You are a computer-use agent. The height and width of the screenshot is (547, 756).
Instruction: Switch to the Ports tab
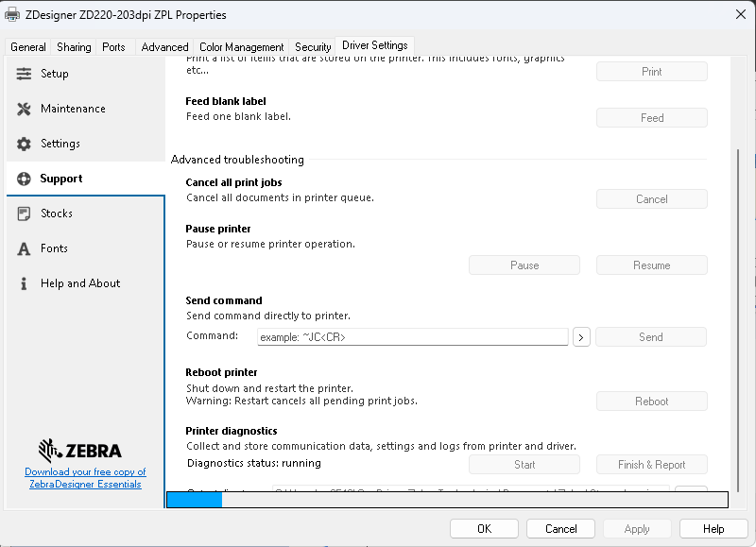[113, 45]
